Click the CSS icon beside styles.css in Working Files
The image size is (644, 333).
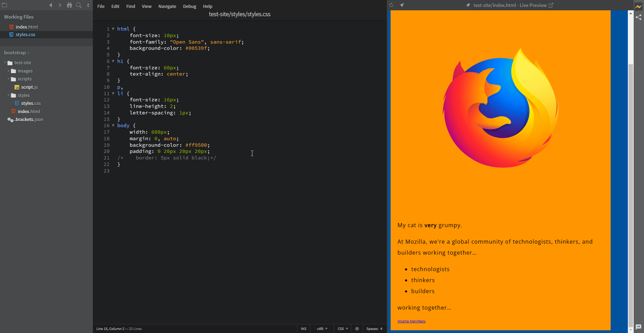[11, 35]
